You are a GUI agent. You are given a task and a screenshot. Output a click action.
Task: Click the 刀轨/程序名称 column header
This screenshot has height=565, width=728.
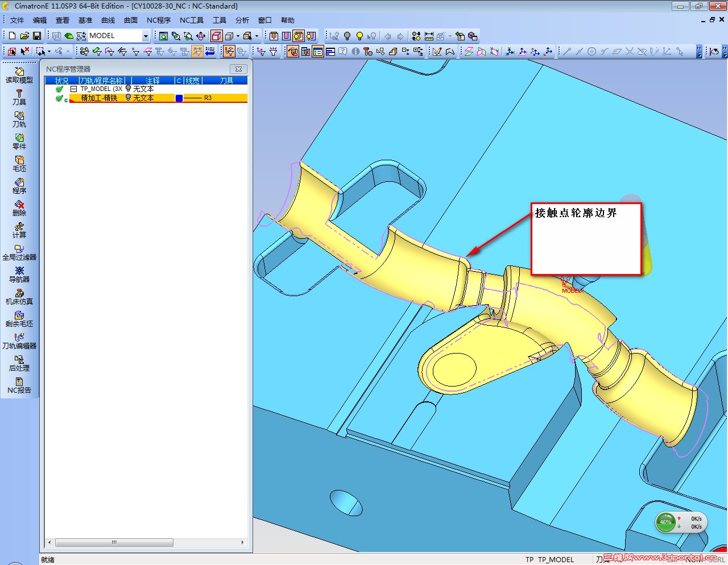tap(102, 81)
